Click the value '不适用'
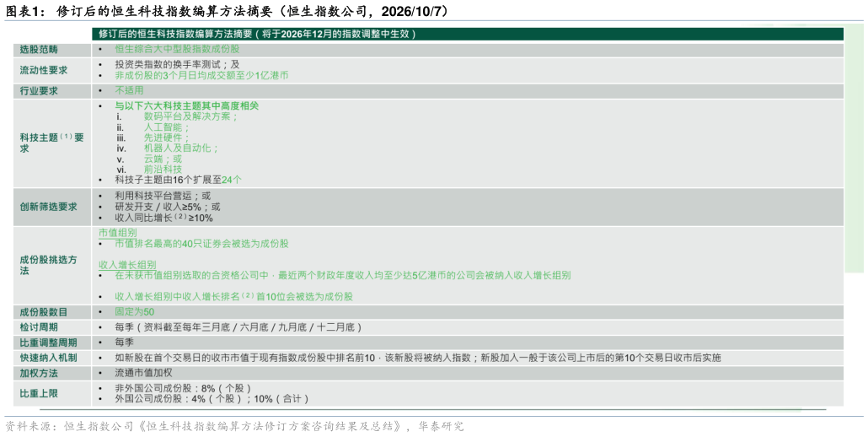This screenshot has width=868, height=437. (x=129, y=90)
